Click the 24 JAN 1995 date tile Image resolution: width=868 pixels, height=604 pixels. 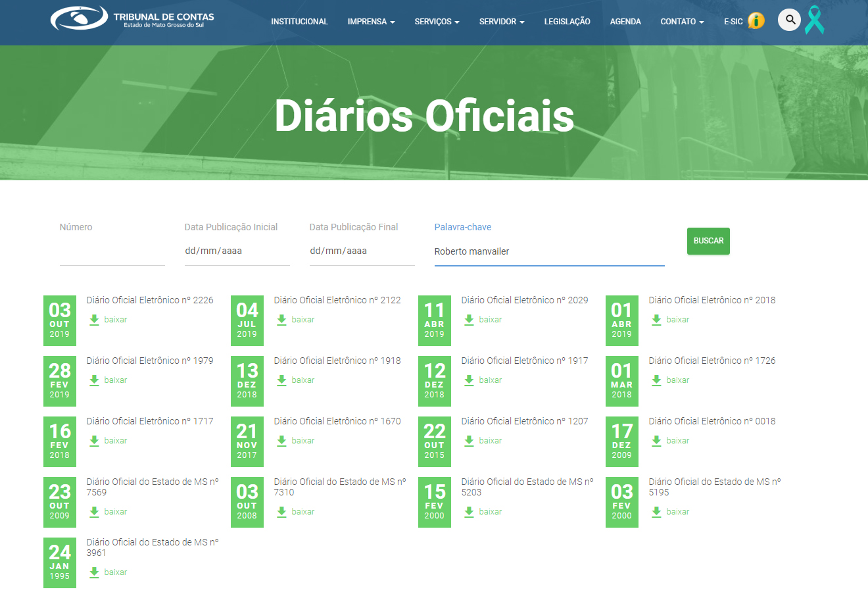coord(60,563)
